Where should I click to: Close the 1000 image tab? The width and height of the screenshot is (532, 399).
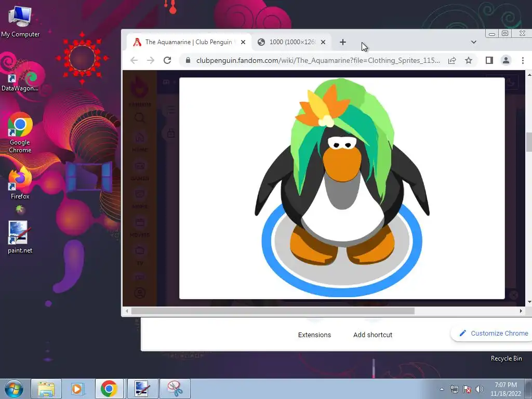pos(323,42)
